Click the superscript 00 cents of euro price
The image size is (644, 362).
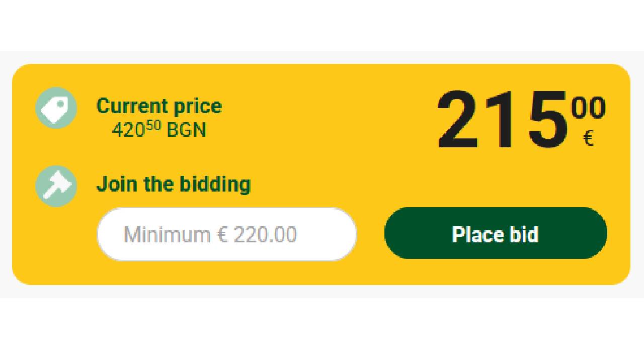coord(588,108)
